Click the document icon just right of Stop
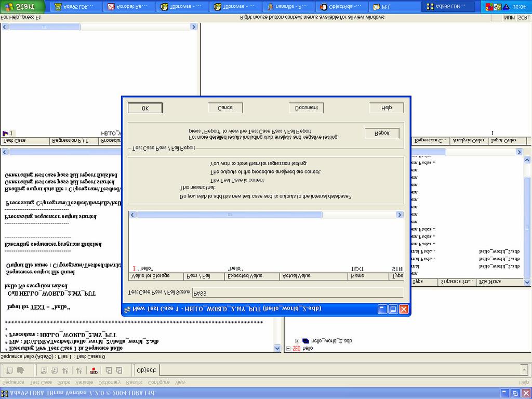532x399 pixels. click(109, 370)
